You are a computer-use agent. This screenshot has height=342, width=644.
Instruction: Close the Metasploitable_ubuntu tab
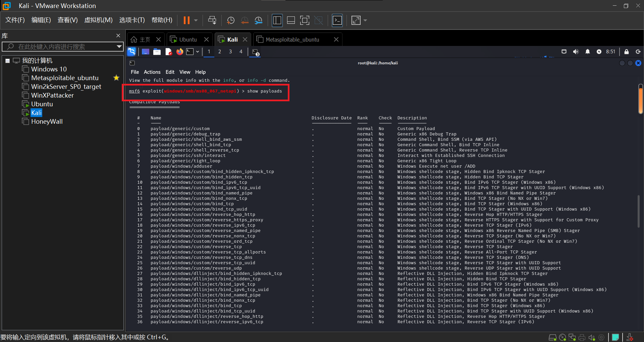coord(336,40)
